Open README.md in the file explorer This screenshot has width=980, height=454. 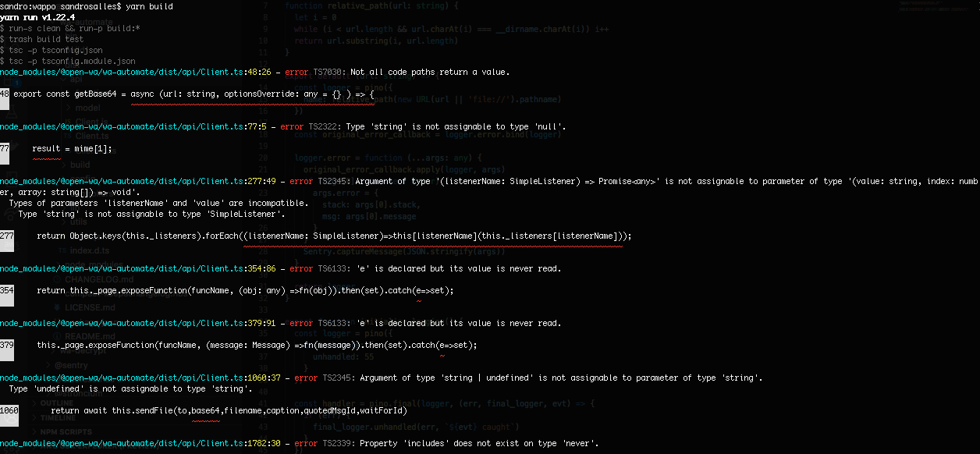(83, 336)
